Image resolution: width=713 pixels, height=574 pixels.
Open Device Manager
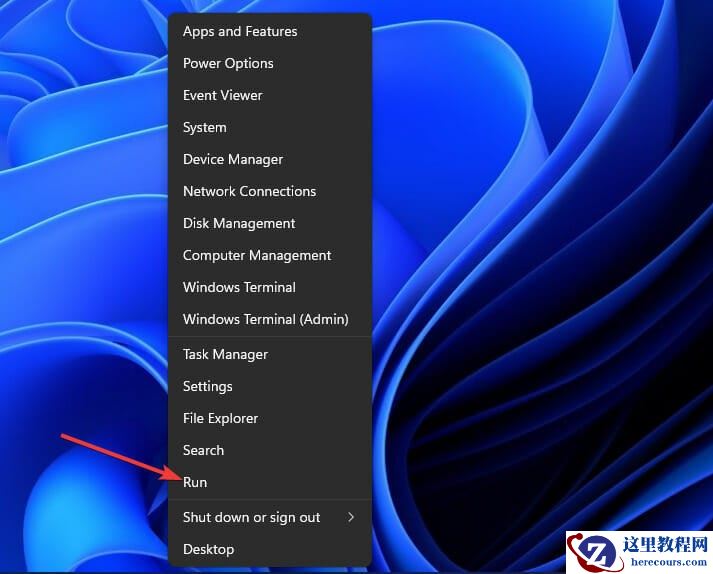pos(270,159)
